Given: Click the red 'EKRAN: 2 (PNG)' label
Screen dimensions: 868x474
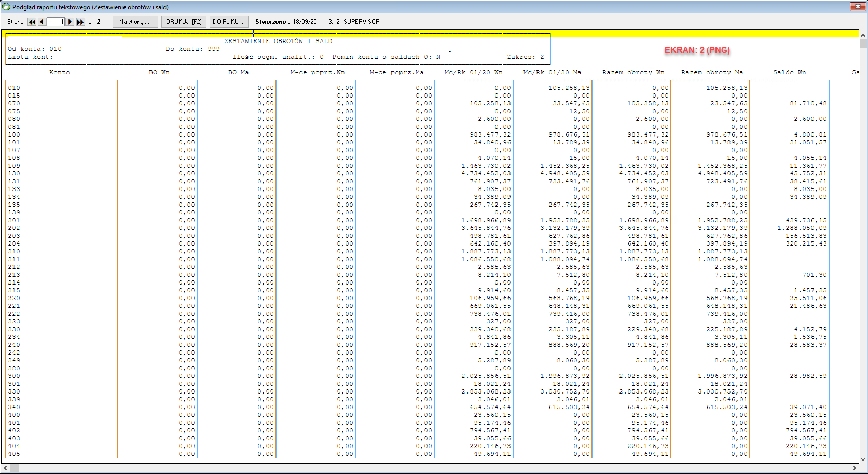Looking at the screenshot, I should (x=697, y=50).
